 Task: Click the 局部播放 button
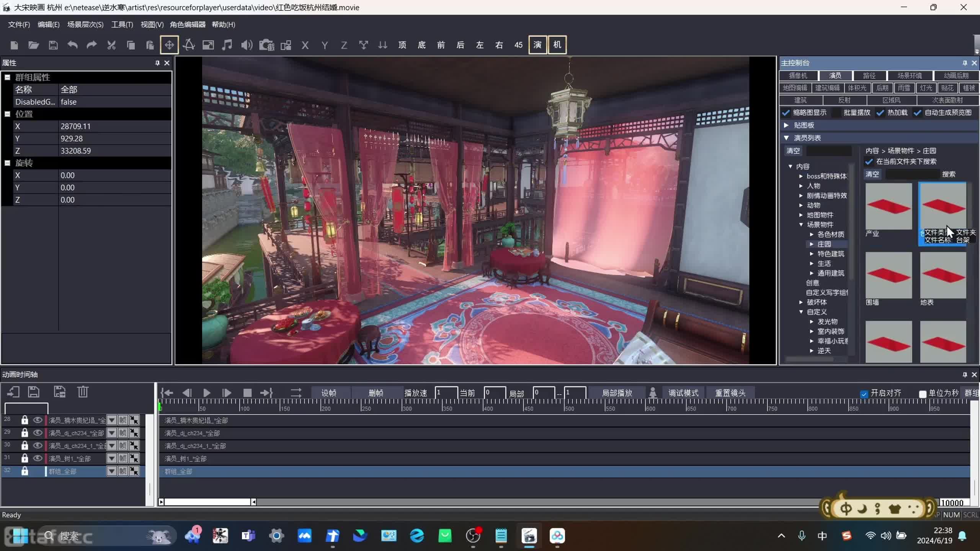pyautogui.click(x=617, y=393)
